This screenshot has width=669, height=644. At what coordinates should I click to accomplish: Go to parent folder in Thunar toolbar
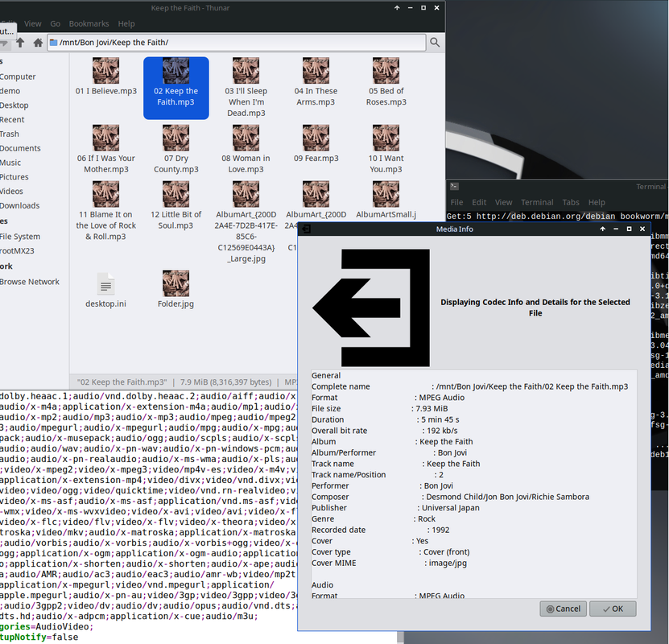[20, 42]
